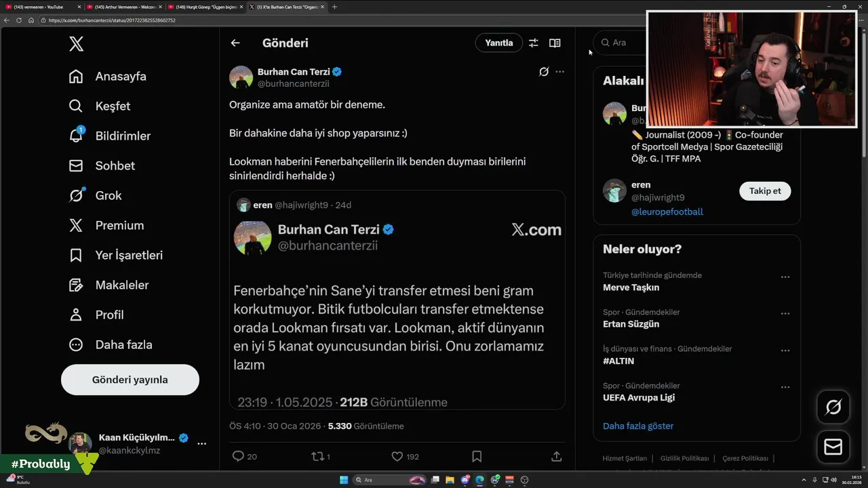
Task: Open Bildirimler notifications
Action: pyautogui.click(x=110, y=136)
